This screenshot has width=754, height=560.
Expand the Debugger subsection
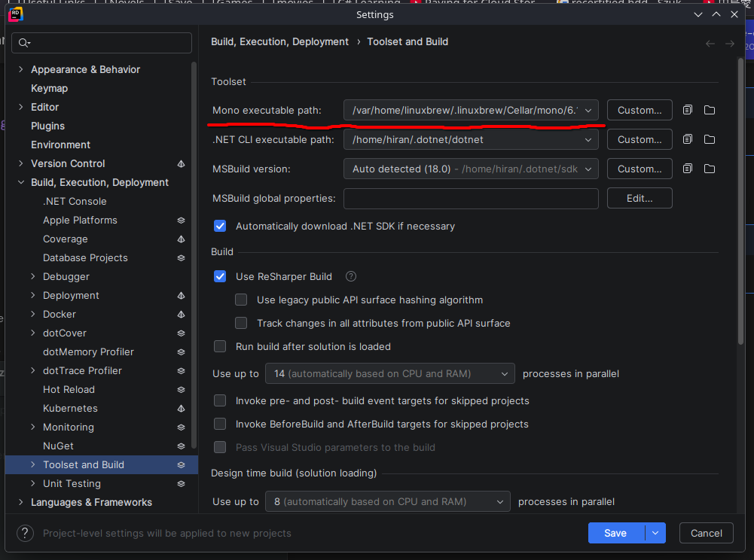coord(32,276)
